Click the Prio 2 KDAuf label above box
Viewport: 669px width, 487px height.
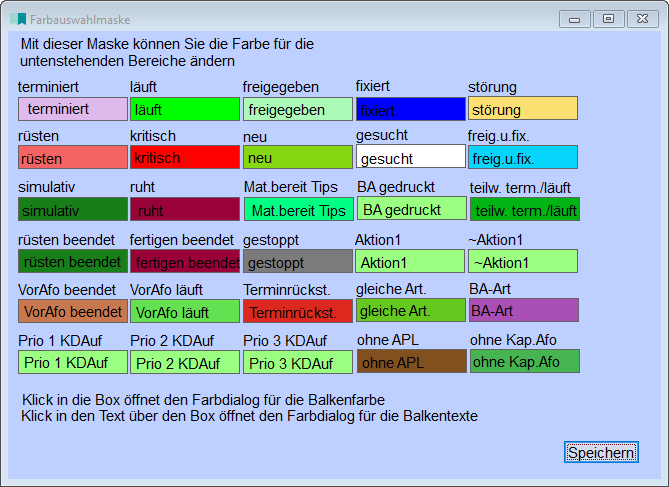point(172,341)
